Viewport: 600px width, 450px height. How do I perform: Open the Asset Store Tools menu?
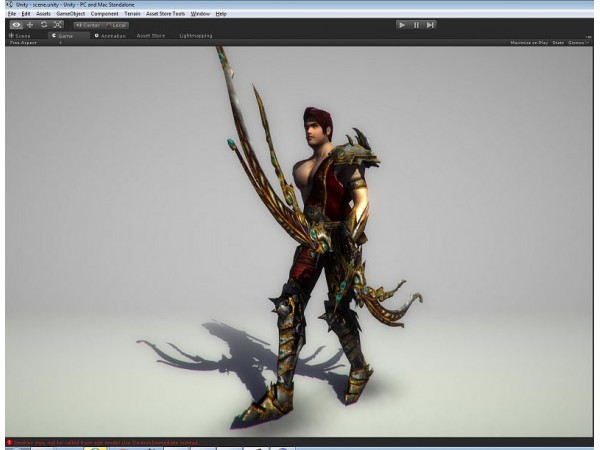click(165, 14)
